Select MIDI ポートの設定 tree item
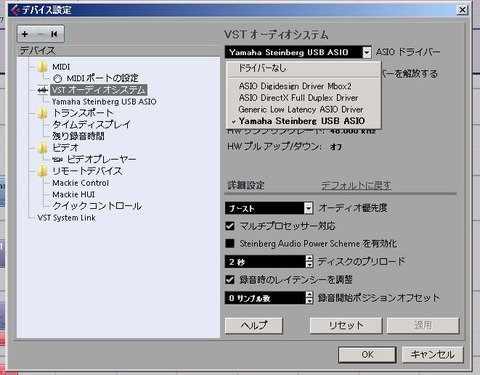 click(102, 78)
